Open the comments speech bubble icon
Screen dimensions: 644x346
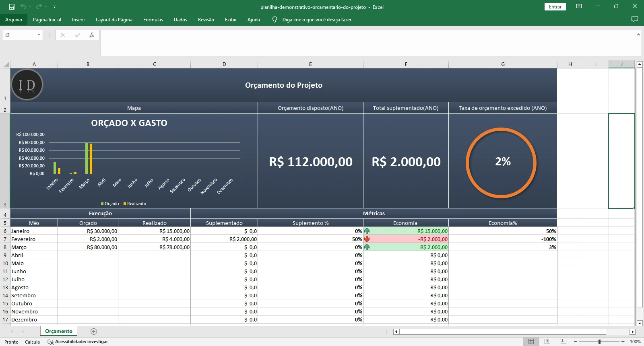coord(635,19)
